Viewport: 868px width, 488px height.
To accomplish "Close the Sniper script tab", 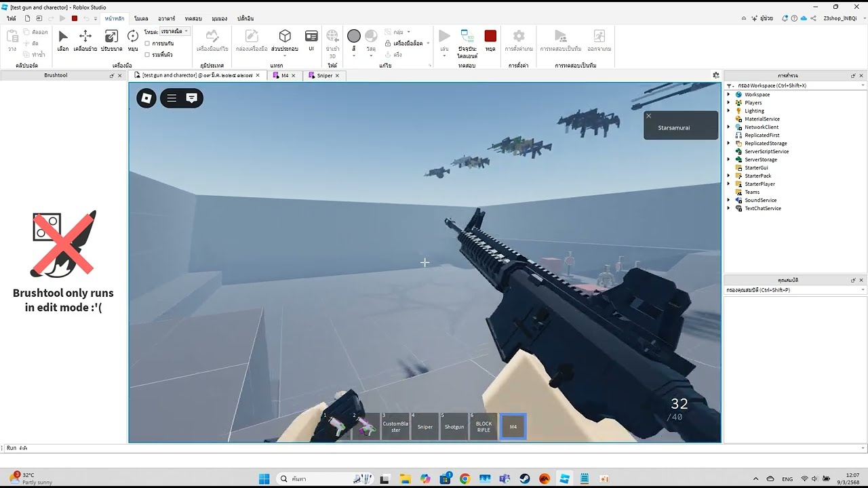I will click(x=337, y=76).
